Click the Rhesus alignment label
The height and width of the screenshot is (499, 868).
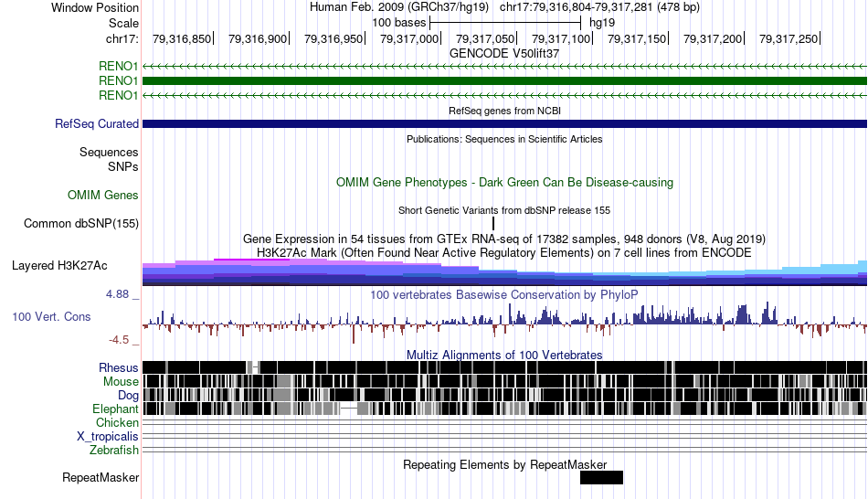119,367
